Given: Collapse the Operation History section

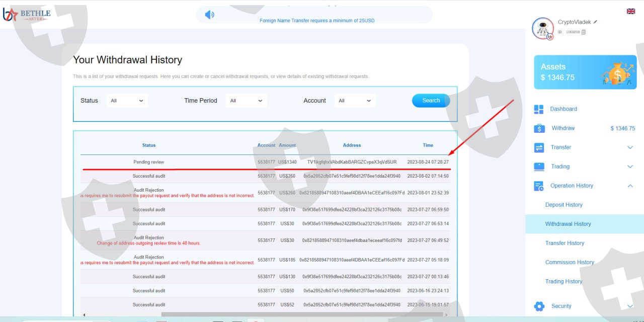Looking at the screenshot, I should 630,186.
